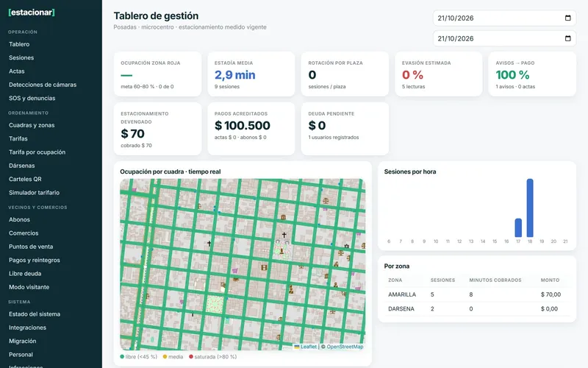Screen dimensions: 588x368
Task: Click the green libre (<45 %) legend dot
Action: click(x=122, y=357)
